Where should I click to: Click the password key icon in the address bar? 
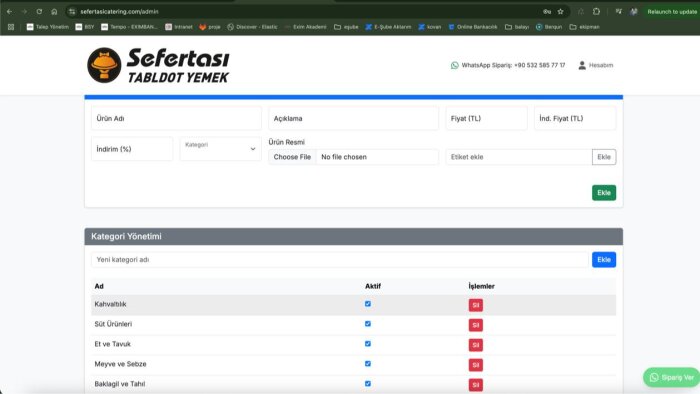pyautogui.click(x=547, y=12)
